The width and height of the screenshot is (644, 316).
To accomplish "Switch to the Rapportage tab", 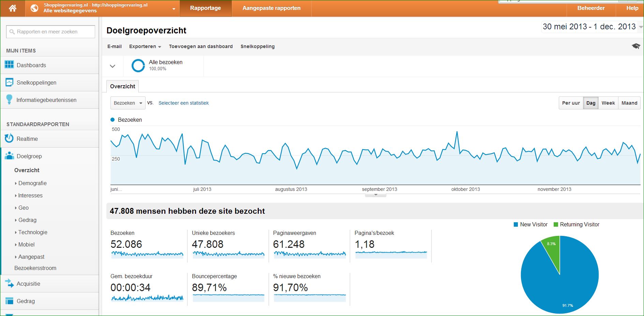I will click(206, 8).
